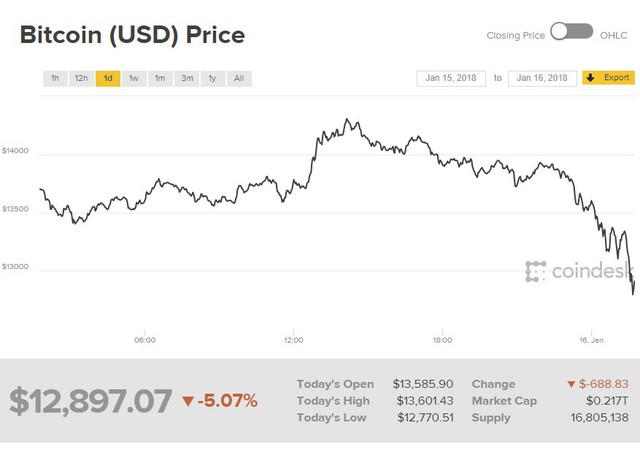Click the OHLC label

[x=614, y=35]
